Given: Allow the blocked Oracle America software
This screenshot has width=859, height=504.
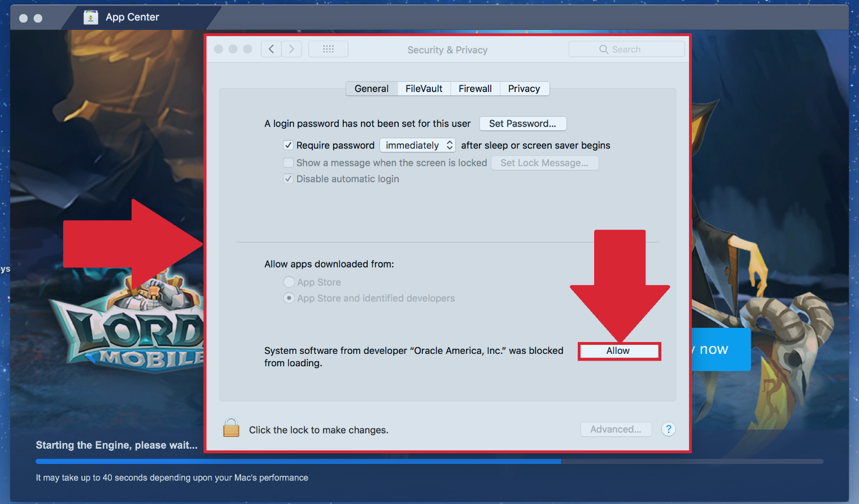Looking at the screenshot, I should (619, 351).
